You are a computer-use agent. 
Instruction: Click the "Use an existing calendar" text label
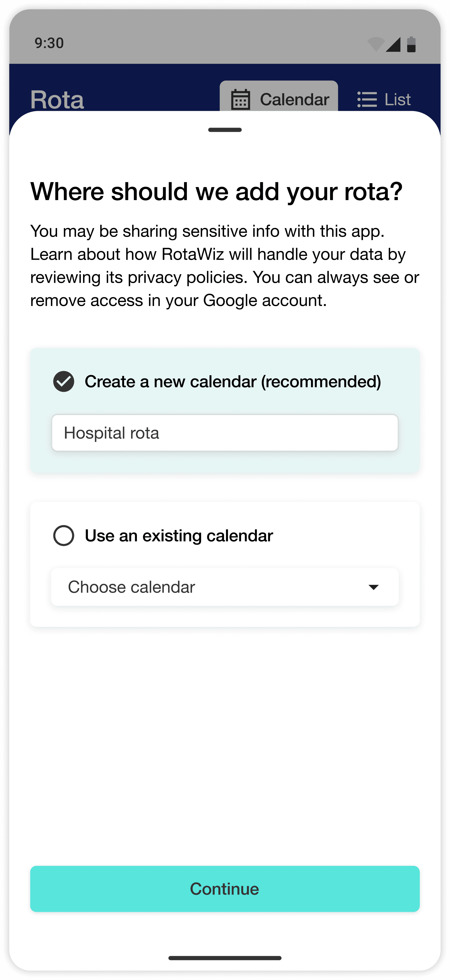point(179,536)
